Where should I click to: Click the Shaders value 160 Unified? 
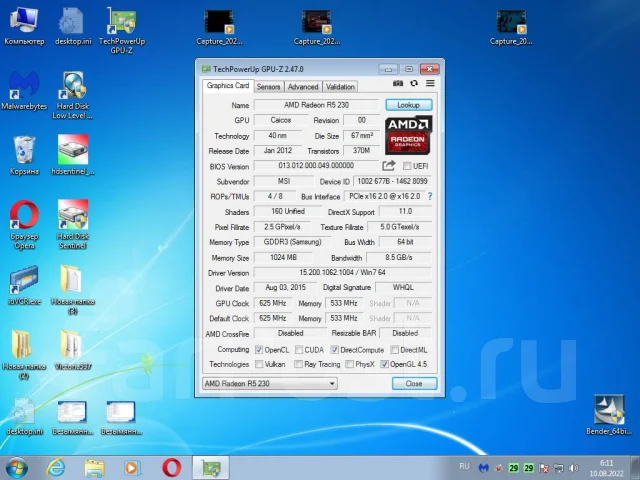(x=288, y=211)
